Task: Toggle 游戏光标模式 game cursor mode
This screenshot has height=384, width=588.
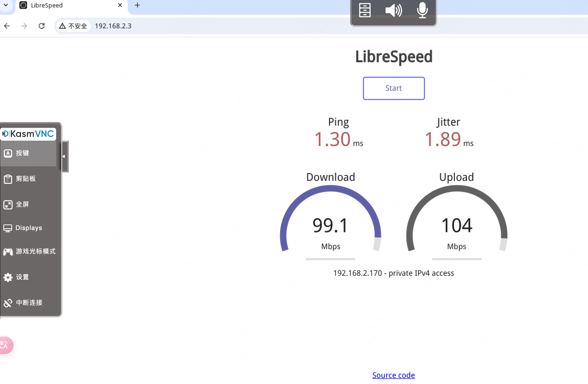Action: pyautogui.click(x=28, y=252)
